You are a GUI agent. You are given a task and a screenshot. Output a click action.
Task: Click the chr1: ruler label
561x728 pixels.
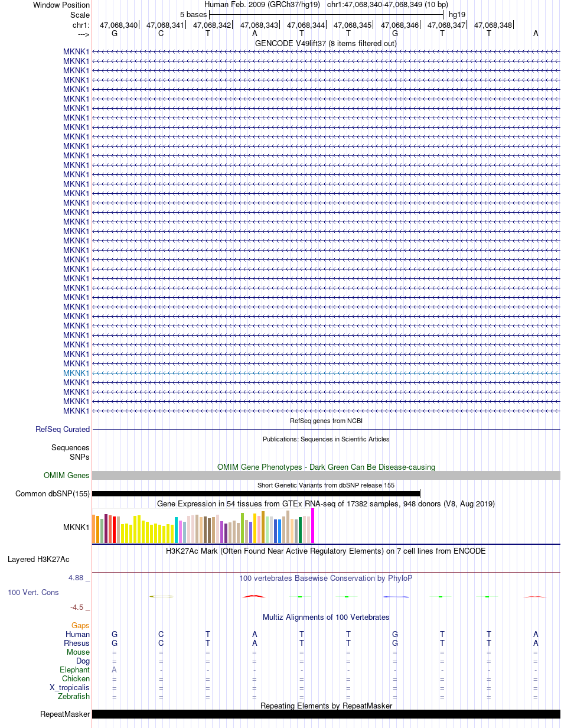(81, 25)
